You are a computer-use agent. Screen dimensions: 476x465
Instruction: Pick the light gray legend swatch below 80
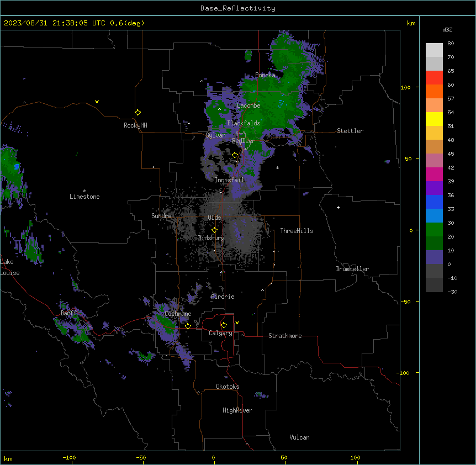click(434, 50)
